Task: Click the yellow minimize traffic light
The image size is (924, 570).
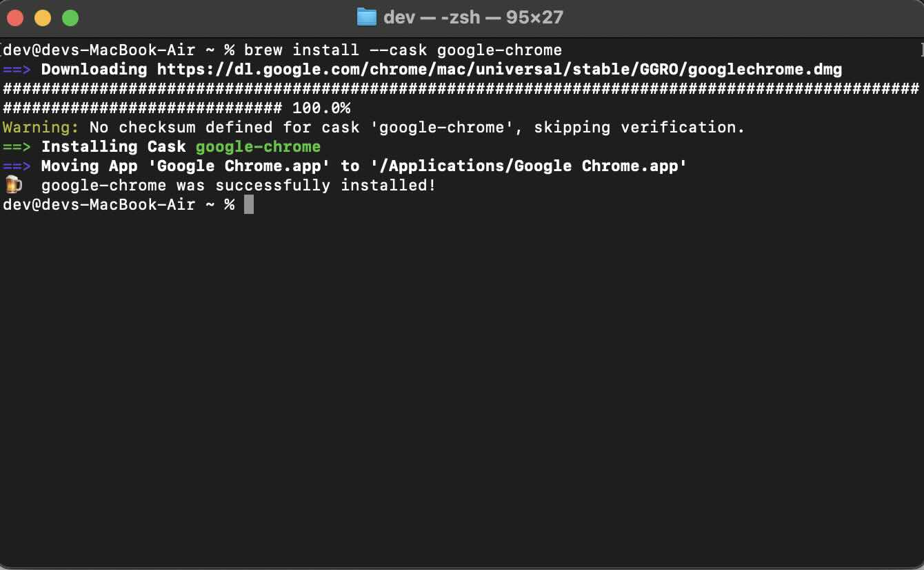Action: click(41, 17)
